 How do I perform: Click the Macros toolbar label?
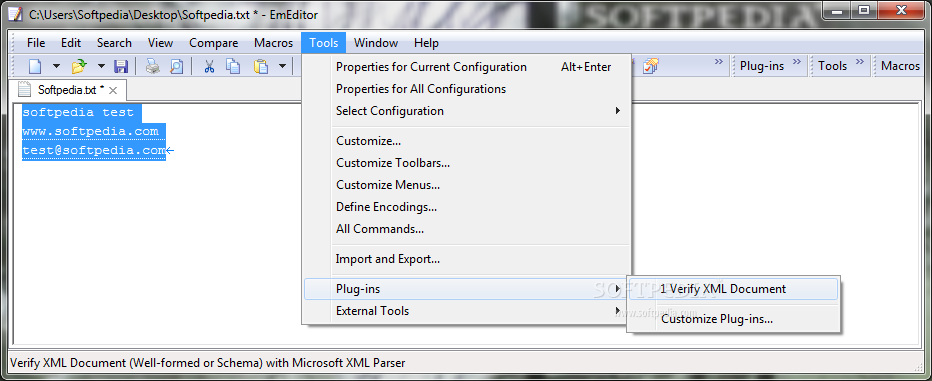(x=900, y=66)
